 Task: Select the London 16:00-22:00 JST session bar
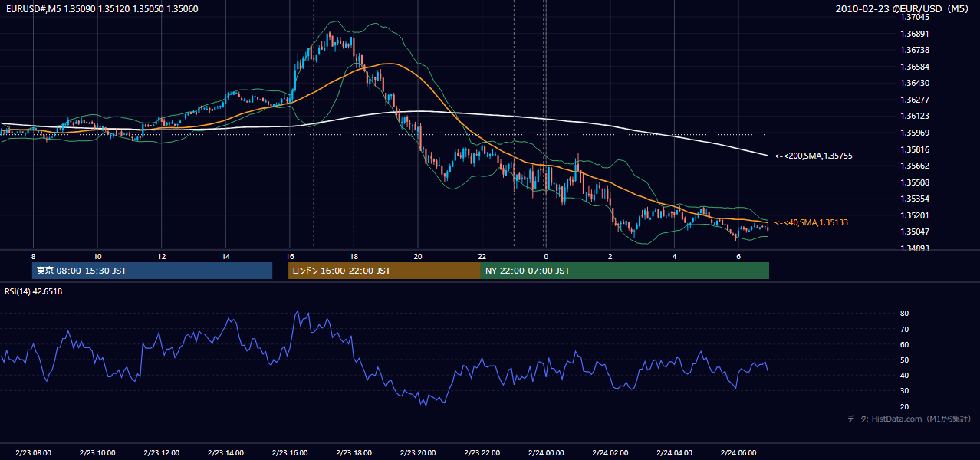[384, 271]
